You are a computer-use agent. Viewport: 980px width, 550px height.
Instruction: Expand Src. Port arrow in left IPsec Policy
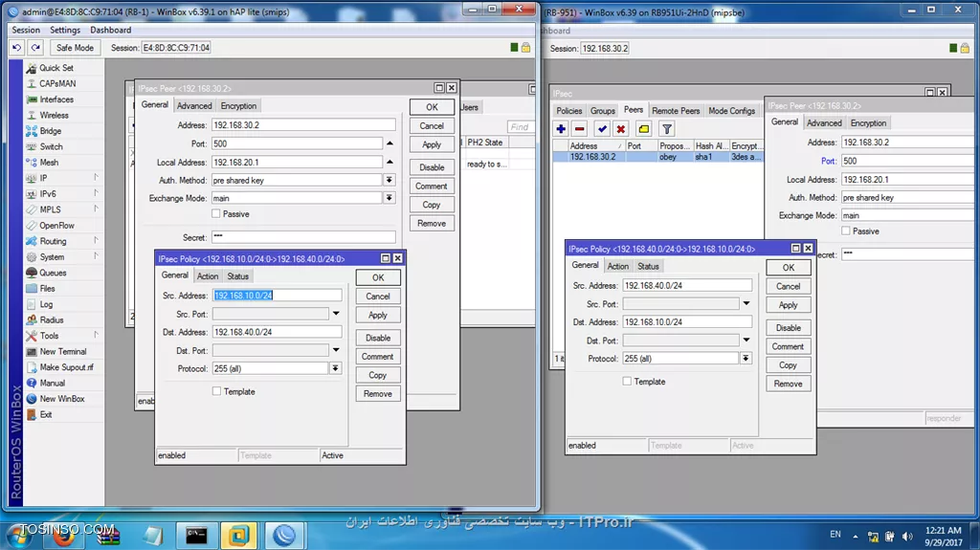pyautogui.click(x=336, y=314)
